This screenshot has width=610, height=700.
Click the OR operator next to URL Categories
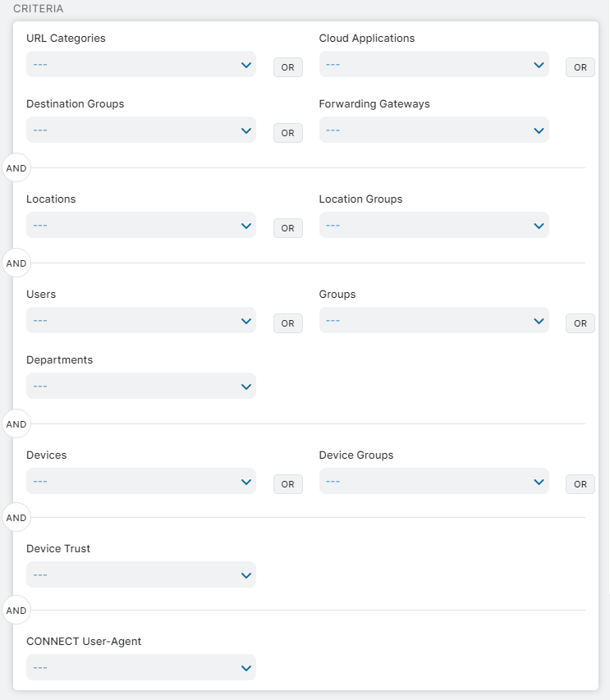287,67
